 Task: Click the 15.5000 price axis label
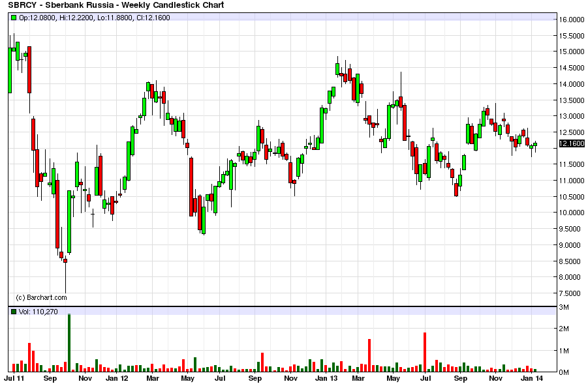(572, 36)
